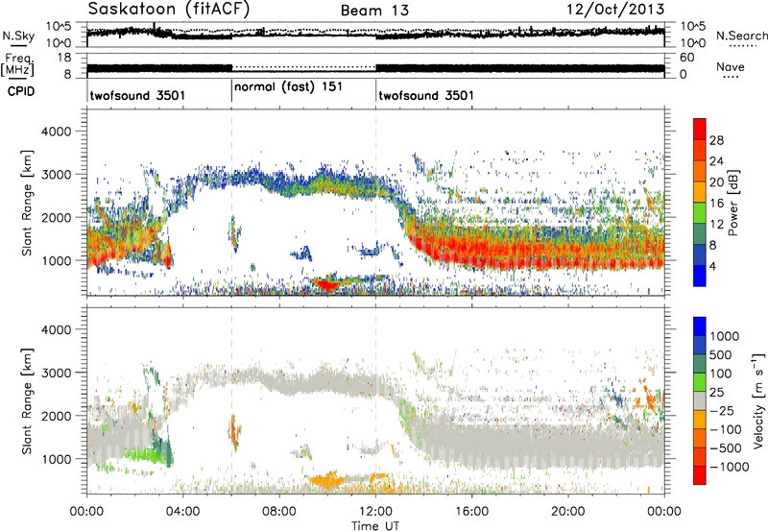Click the gray segment of the Velocity color bar
This screenshot has height=532, width=768.
[700, 400]
